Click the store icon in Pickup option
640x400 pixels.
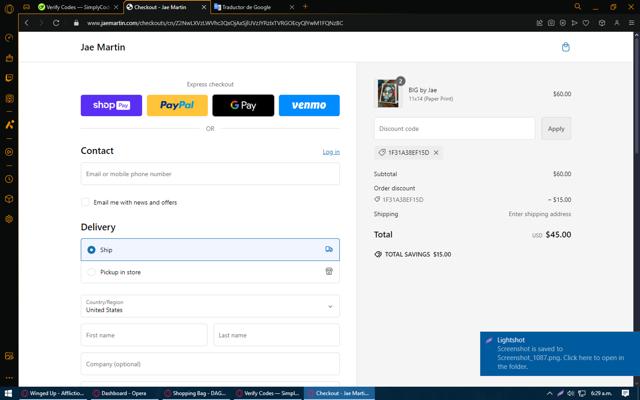pyautogui.click(x=329, y=271)
